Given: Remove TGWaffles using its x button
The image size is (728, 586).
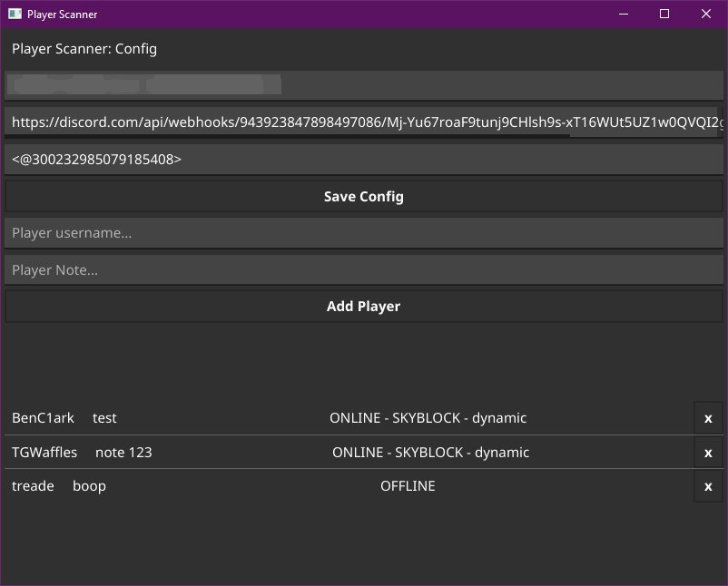Looking at the screenshot, I should pyautogui.click(x=708, y=452).
